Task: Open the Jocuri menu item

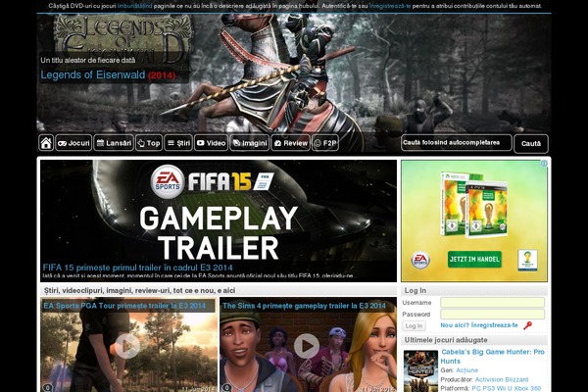Action: 73,143
